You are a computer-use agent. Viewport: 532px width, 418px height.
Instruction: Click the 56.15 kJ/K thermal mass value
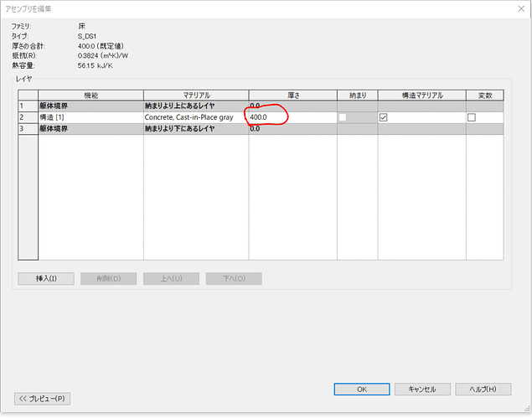(x=95, y=65)
